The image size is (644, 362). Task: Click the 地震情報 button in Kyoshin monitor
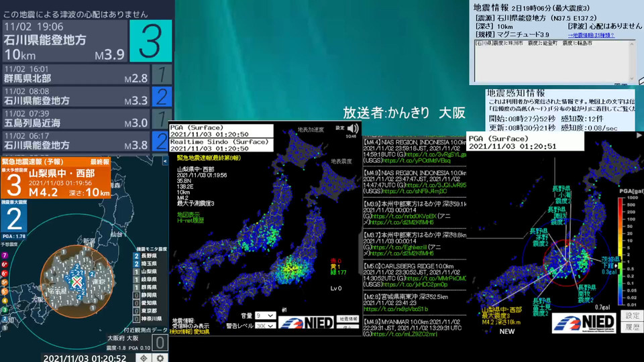click(x=348, y=319)
